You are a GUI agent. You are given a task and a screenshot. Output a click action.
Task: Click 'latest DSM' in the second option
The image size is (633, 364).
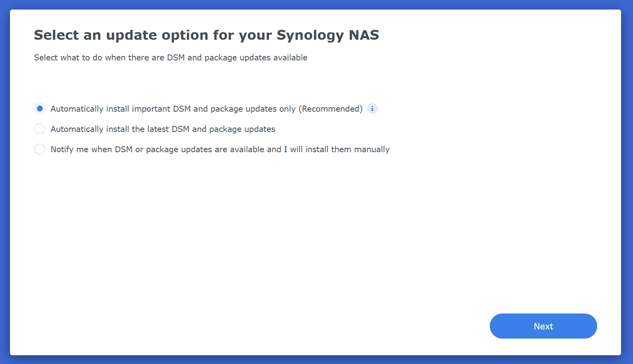(168, 129)
